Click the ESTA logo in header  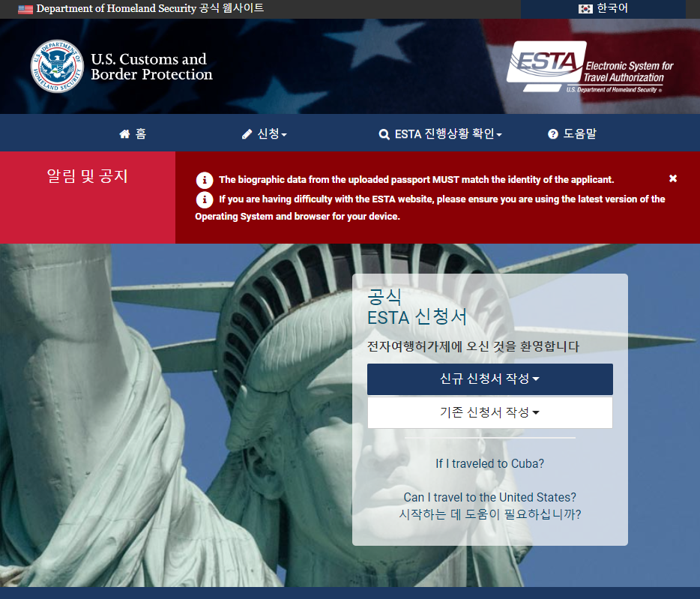tap(590, 67)
